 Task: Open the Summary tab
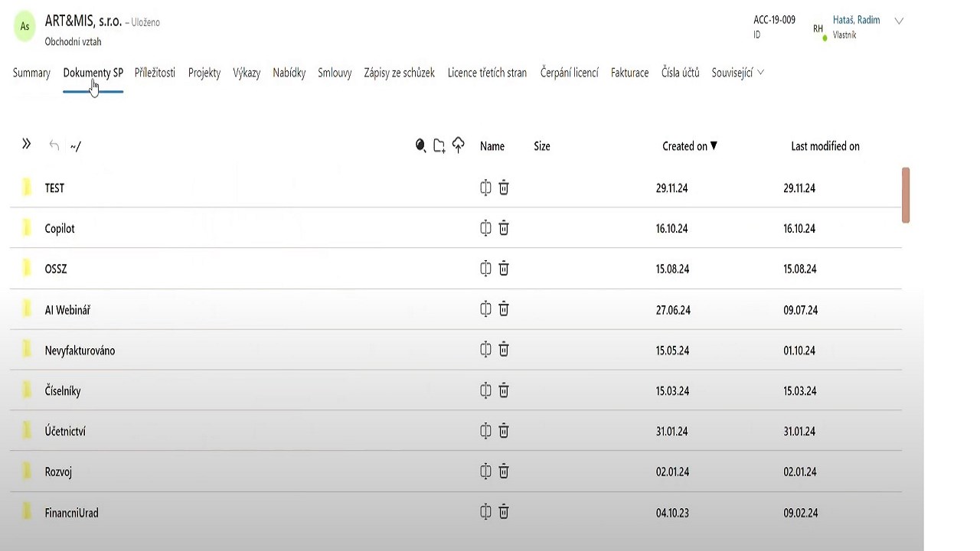click(x=31, y=73)
